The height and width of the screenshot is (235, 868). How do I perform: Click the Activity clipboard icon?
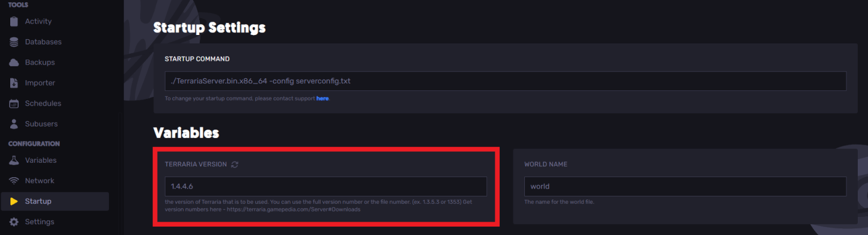[x=14, y=22]
